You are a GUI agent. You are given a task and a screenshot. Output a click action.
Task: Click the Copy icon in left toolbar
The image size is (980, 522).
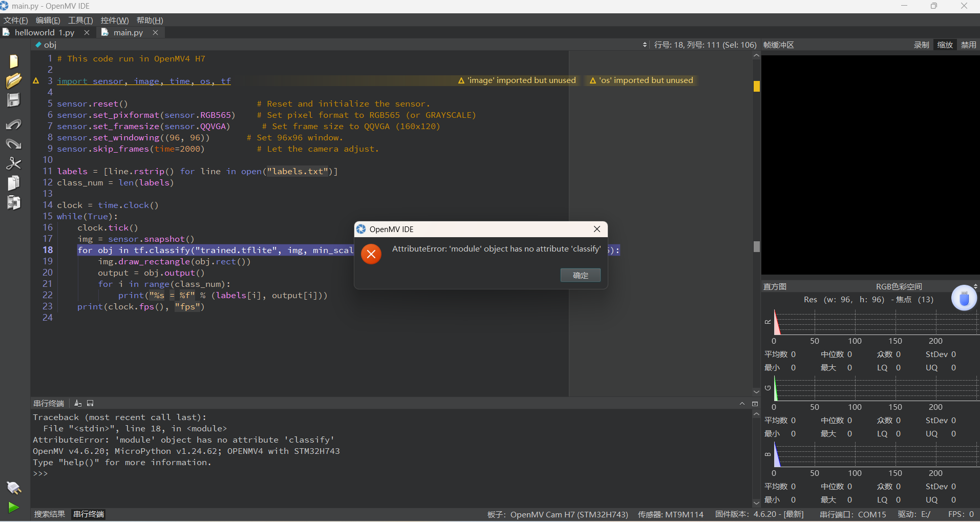(x=14, y=183)
